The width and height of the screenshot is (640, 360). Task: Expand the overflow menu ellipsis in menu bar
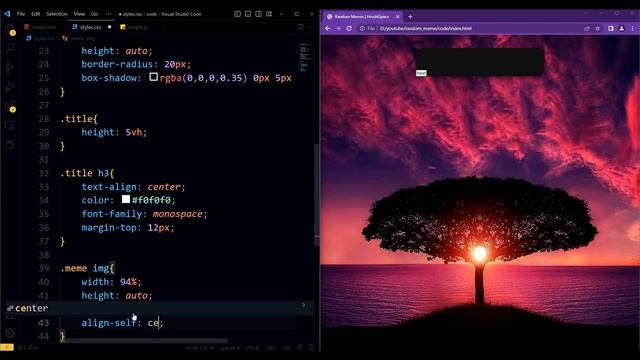108,14
